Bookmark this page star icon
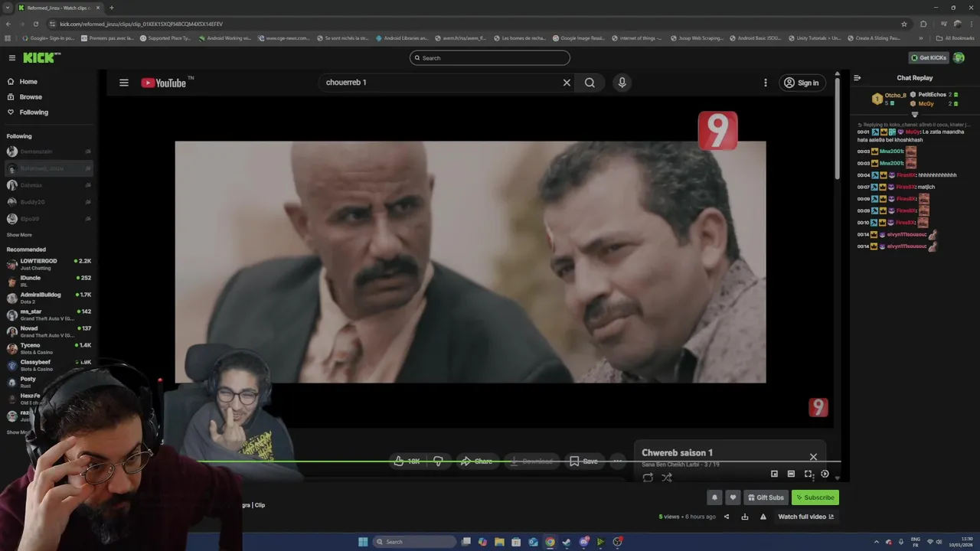This screenshot has height=551, width=980. 904,24
